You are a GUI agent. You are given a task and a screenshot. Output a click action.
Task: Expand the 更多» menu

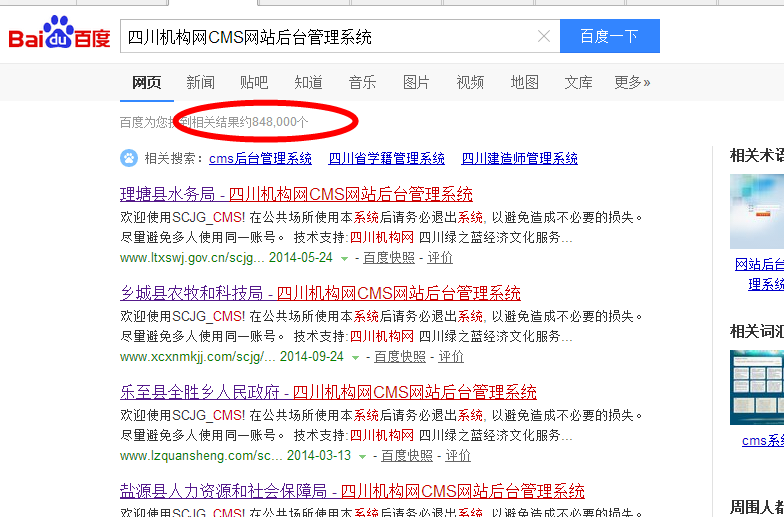click(632, 82)
